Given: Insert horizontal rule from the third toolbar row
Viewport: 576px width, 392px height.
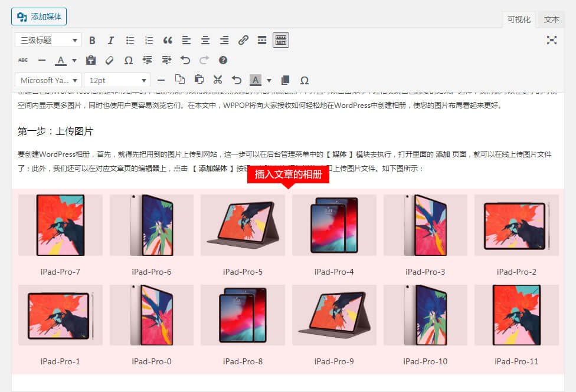Looking at the screenshot, I should (x=161, y=80).
